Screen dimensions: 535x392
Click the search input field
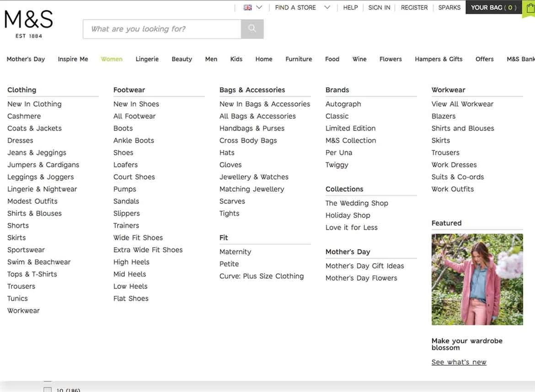click(x=162, y=29)
